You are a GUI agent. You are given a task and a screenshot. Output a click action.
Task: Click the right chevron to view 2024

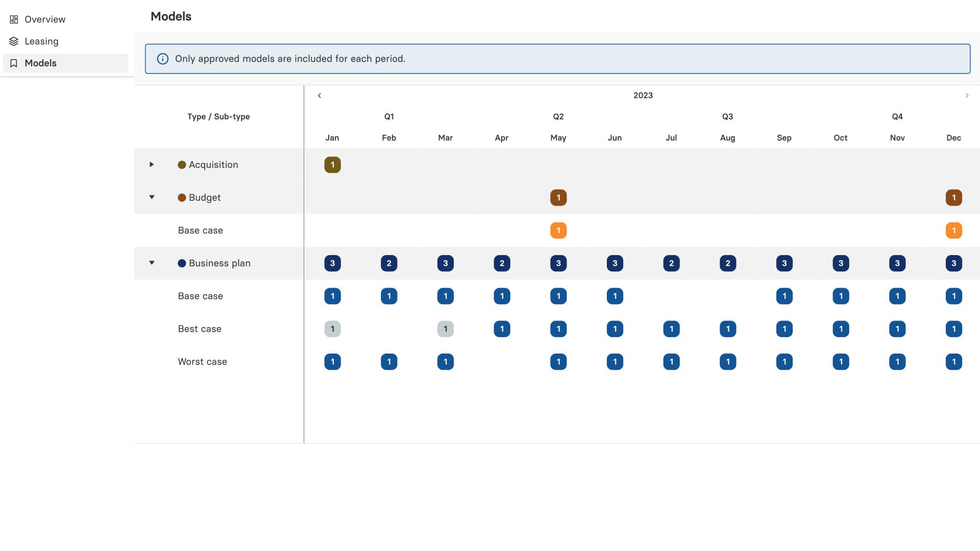click(967, 95)
